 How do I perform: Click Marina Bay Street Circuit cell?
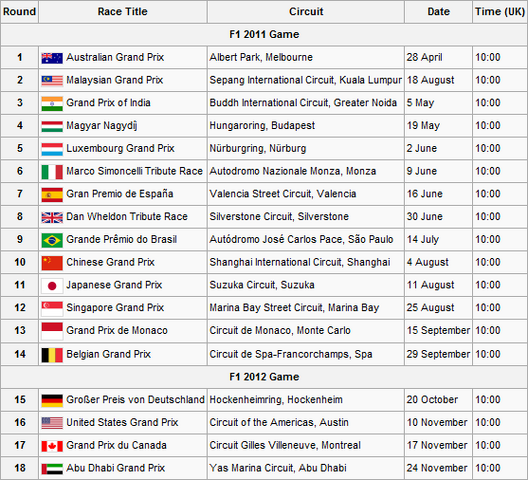pos(306,308)
